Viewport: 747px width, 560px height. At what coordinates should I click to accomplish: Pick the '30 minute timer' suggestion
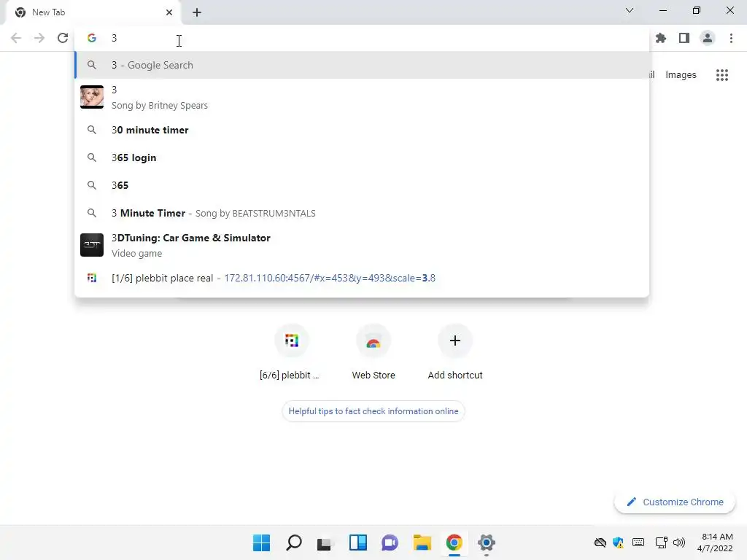click(x=362, y=130)
